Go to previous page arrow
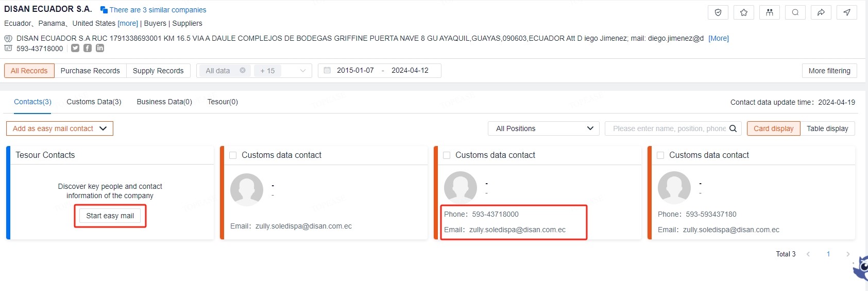The image size is (868, 291). tap(808, 254)
